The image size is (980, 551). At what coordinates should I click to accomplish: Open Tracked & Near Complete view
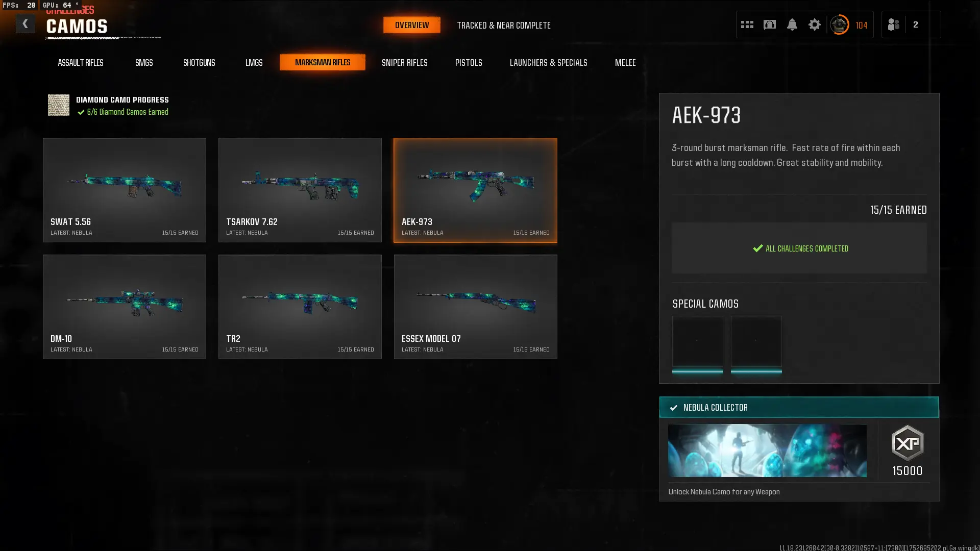tap(503, 25)
